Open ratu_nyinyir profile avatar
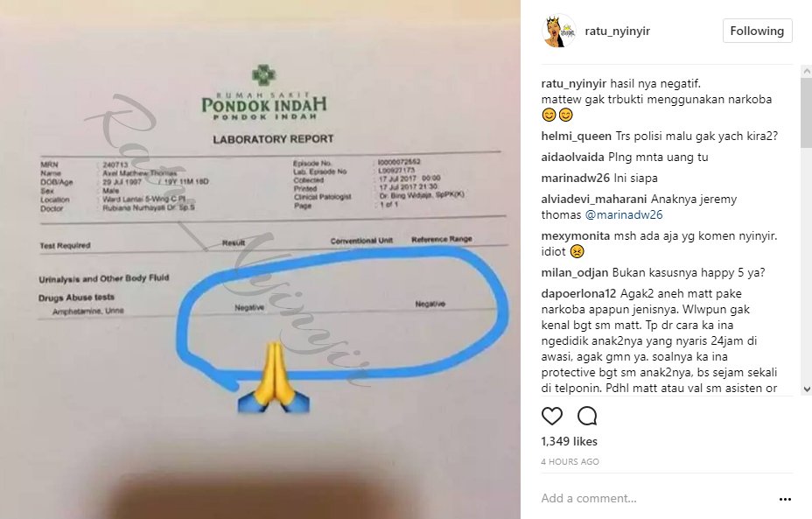The height and width of the screenshot is (519, 812). point(559,32)
